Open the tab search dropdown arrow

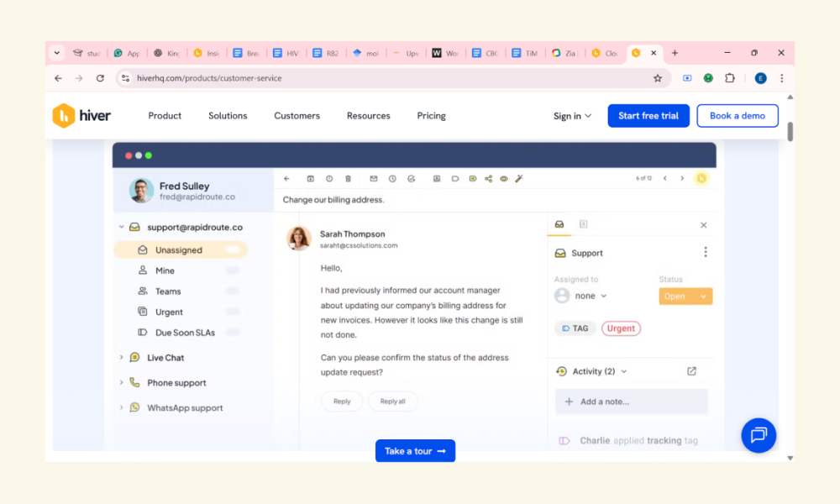pyautogui.click(x=57, y=53)
